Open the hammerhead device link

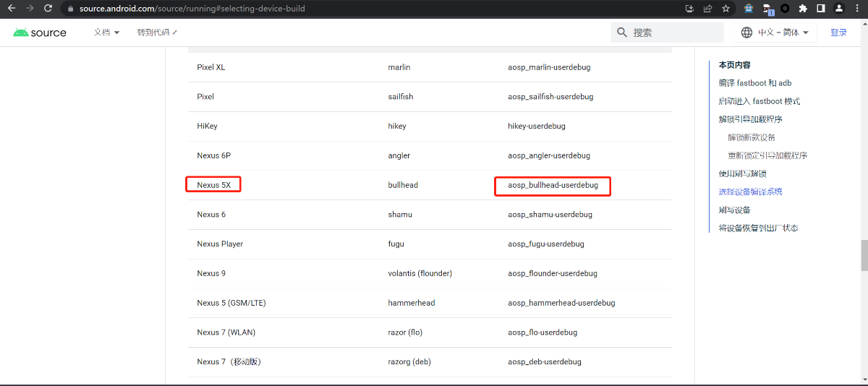(x=412, y=303)
